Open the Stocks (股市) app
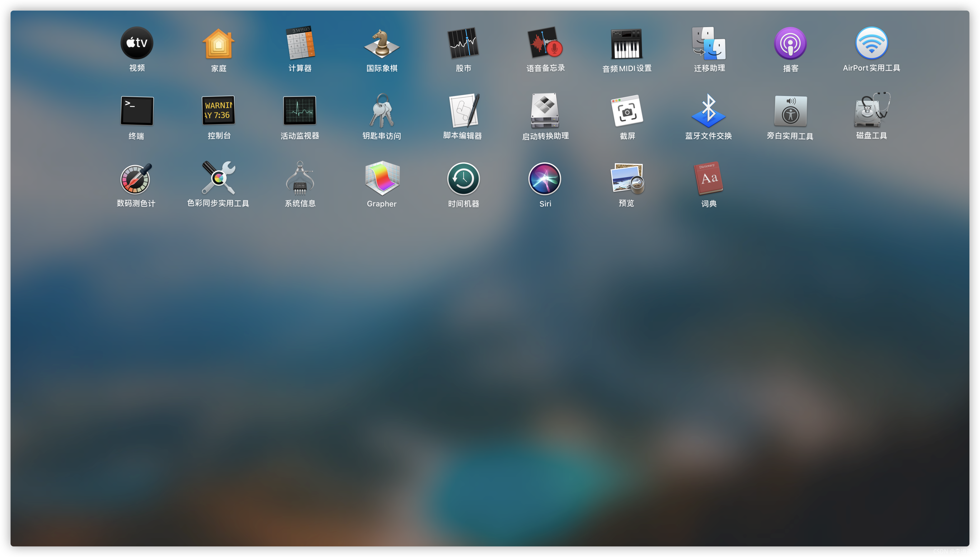 [463, 43]
